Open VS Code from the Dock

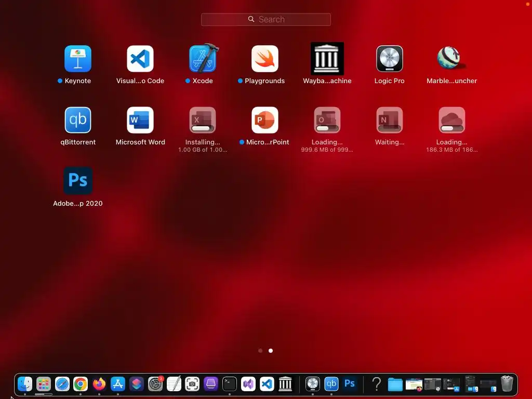tap(267, 384)
